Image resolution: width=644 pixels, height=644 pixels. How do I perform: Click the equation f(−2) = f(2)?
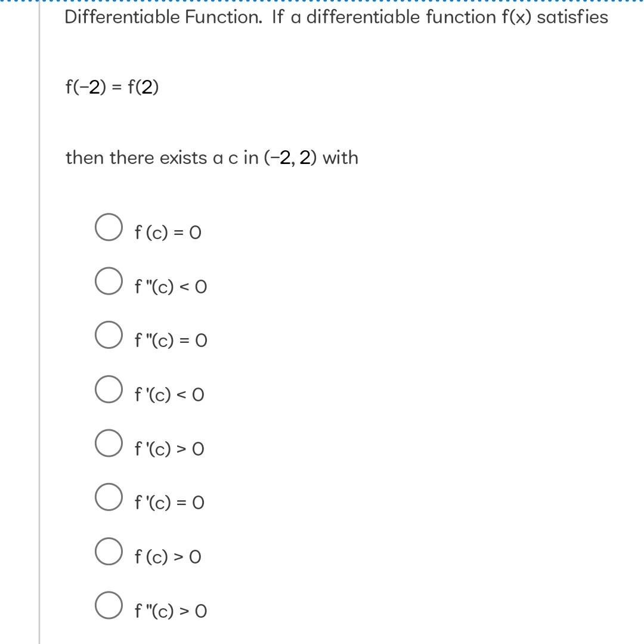pos(112,87)
